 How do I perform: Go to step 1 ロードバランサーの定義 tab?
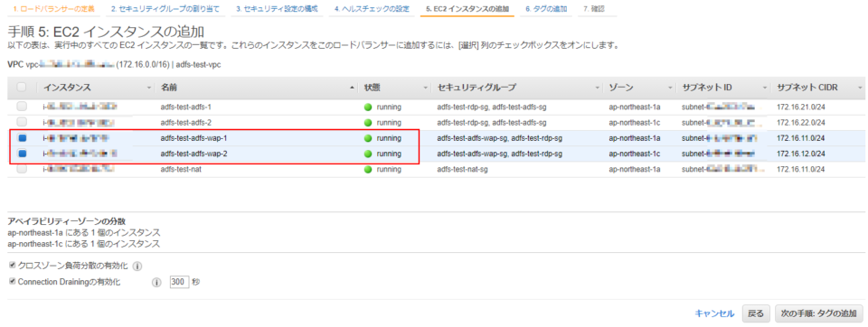pos(53,9)
